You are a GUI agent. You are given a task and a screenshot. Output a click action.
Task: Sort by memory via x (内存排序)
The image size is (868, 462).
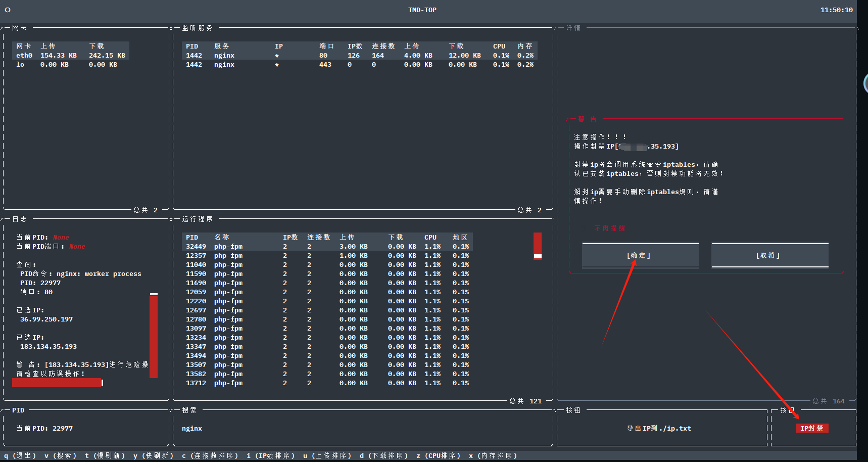(493, 455)
